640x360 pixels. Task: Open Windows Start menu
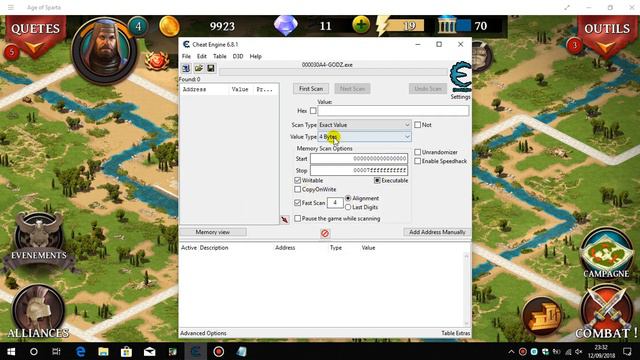[x=11, y=351]
